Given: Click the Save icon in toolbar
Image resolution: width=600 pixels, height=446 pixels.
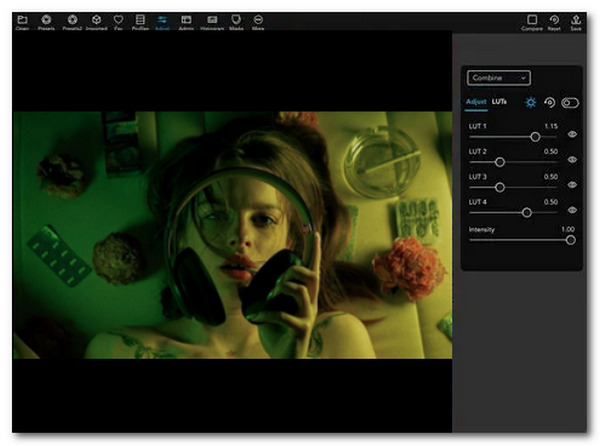Looking at the screenshot, I should pos(576,20).
